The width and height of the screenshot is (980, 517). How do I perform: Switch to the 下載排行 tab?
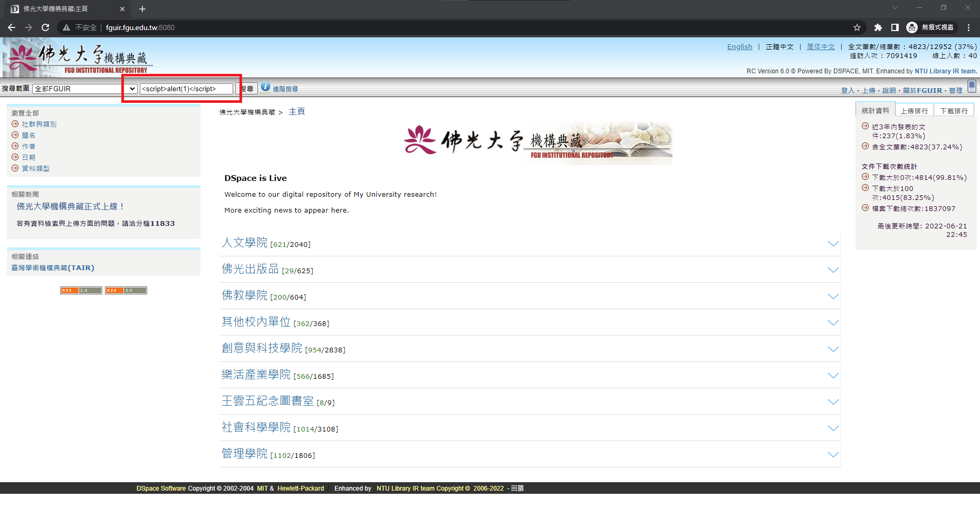954,111
